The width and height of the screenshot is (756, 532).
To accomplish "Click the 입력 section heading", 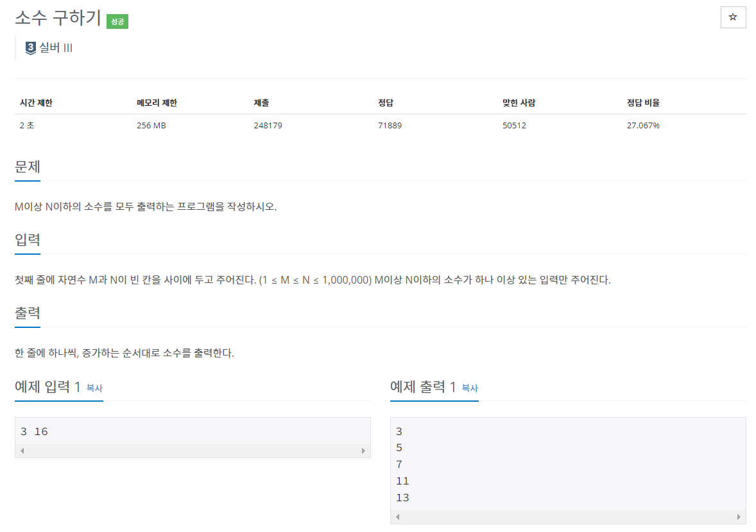I will 28,240.
